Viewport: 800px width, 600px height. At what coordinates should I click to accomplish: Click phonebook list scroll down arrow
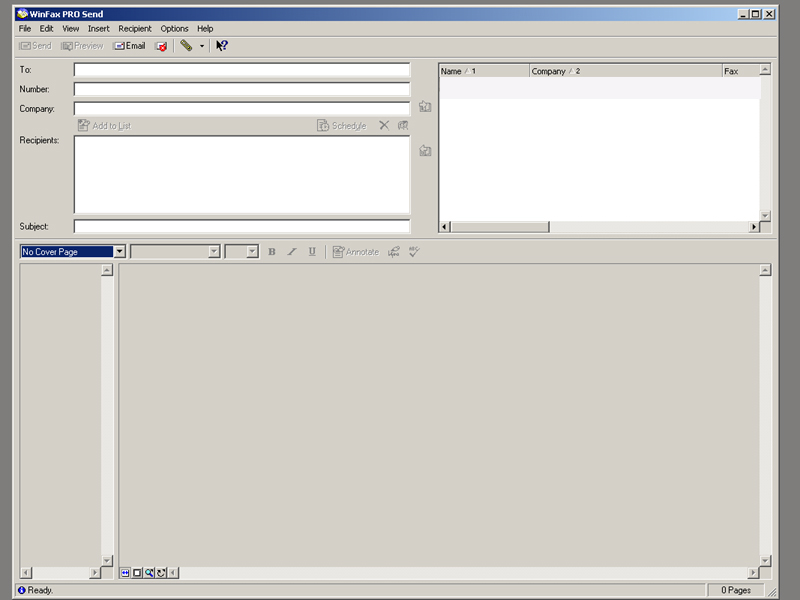[765, 216]
